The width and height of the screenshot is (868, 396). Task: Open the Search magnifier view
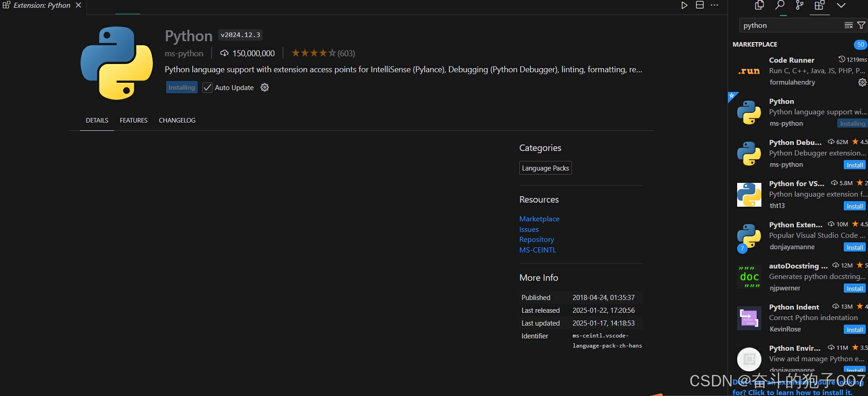[780, 5]
